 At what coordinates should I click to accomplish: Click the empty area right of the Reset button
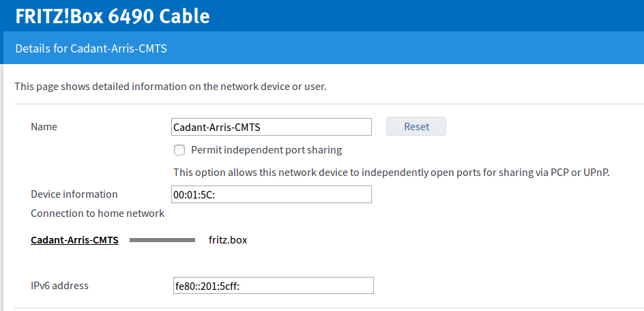[x=539, y=127]
